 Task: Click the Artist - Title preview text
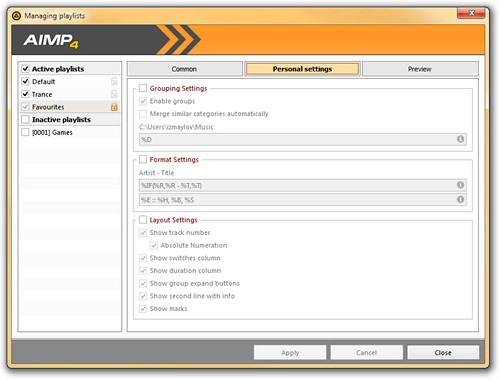pos(156,173)
